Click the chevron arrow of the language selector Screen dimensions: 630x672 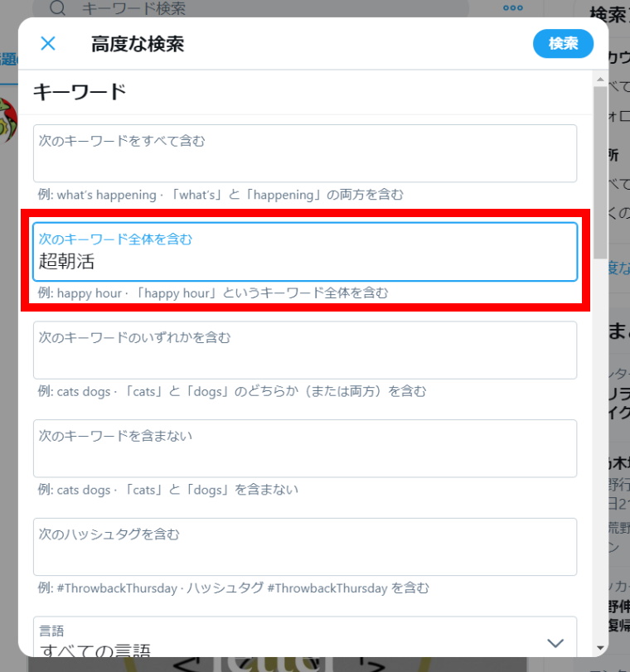click(555, 643)
